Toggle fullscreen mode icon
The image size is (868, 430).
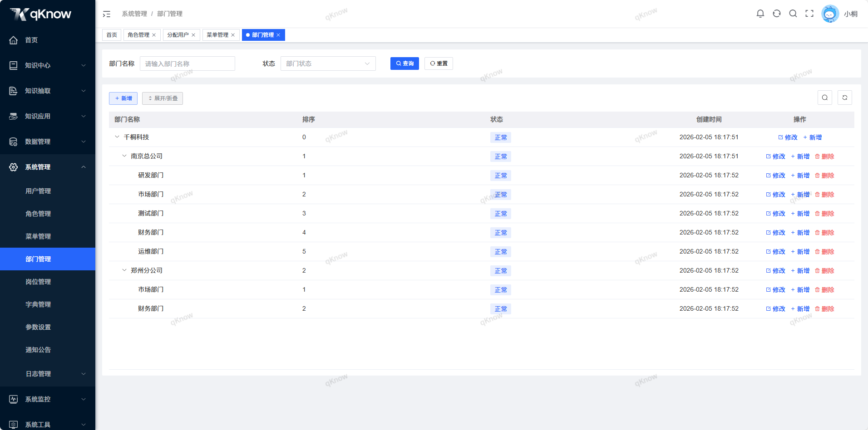[x=809, y=14]
